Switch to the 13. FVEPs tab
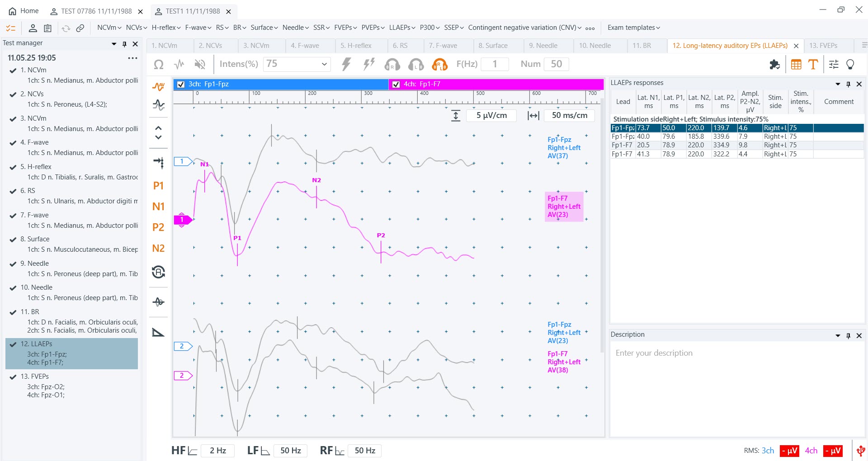The height and width of the screenshot is (461, 868). click(823, 46)
